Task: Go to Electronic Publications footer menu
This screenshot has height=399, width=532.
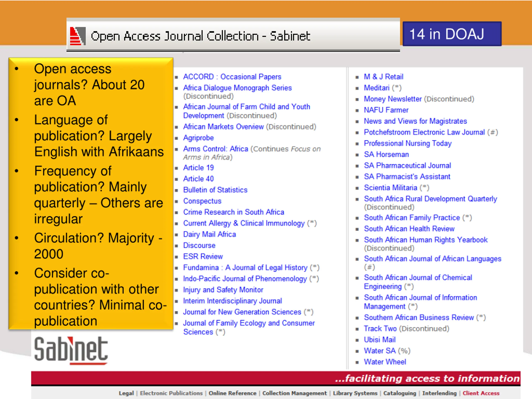Action: coord(171,393)
